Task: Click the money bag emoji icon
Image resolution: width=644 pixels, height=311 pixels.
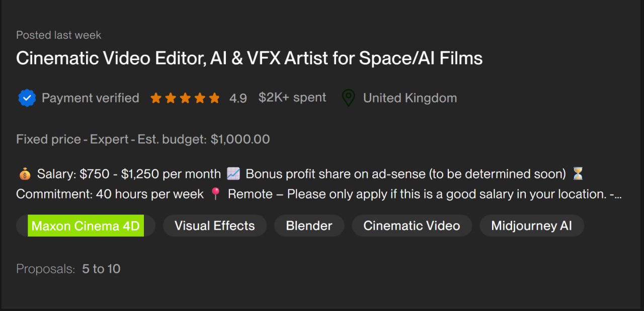Action: (x=25, y=174)
